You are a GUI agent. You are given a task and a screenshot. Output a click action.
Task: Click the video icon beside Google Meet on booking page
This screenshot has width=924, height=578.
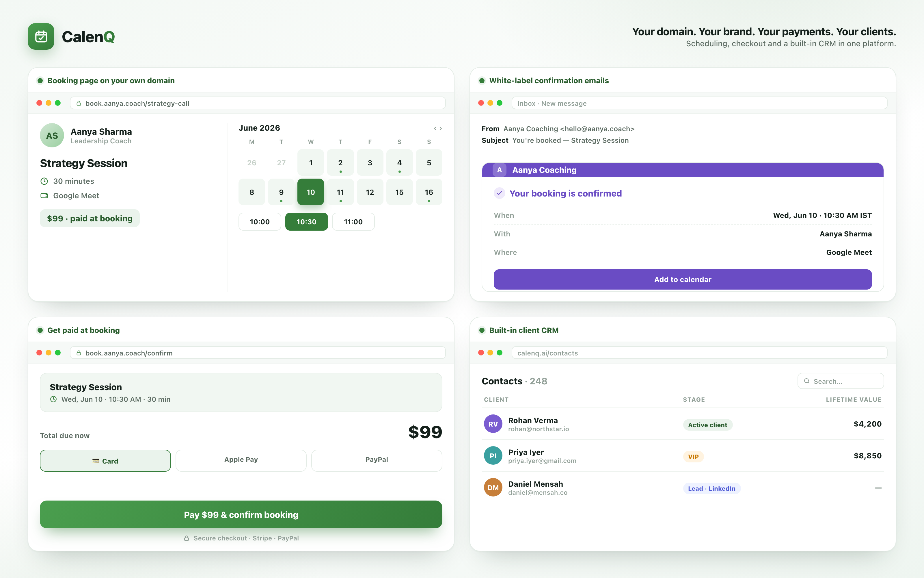pyautogui.click(x=44, y=196)
